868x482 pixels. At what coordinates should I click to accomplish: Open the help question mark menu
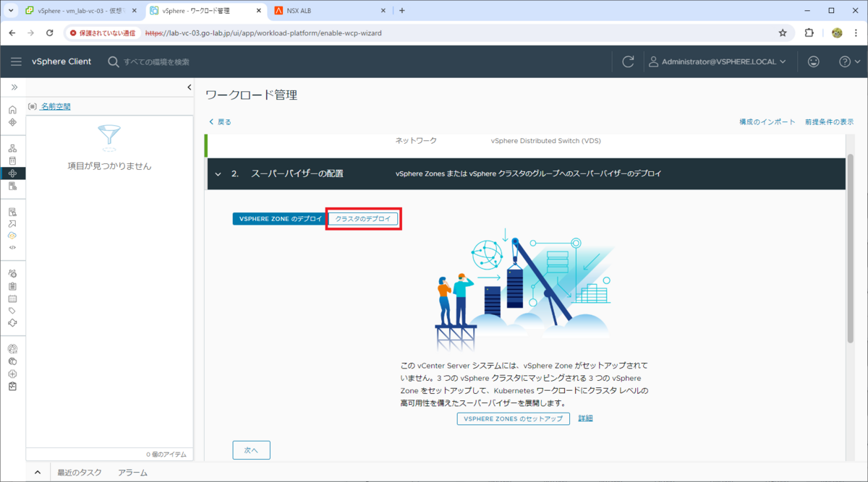(x=849, y=62)
